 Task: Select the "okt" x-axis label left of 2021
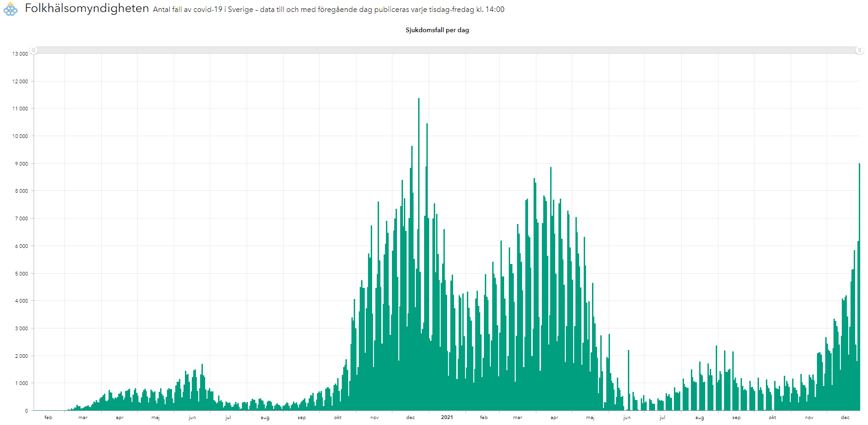click(x=338, y=418)
